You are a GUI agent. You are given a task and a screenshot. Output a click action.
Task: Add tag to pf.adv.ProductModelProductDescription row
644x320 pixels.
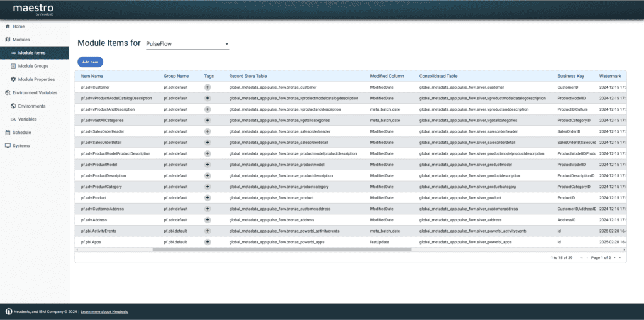pos(208,153)
